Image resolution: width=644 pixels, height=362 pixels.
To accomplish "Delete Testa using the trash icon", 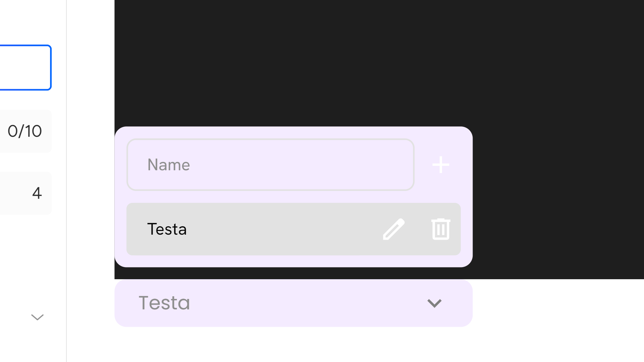I will click(440, 229).
